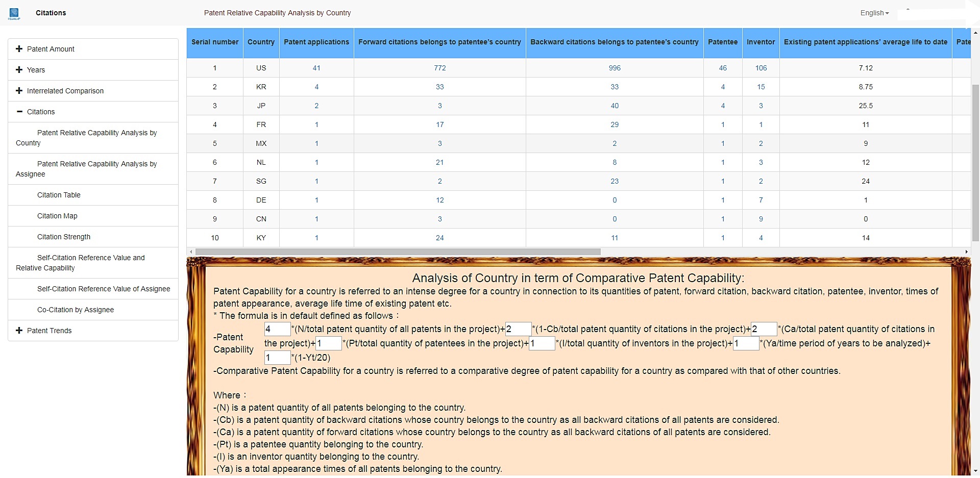The image size is (980, 478).
Task: Open KY forward citations value 24
Action: [x=440, y=238]
